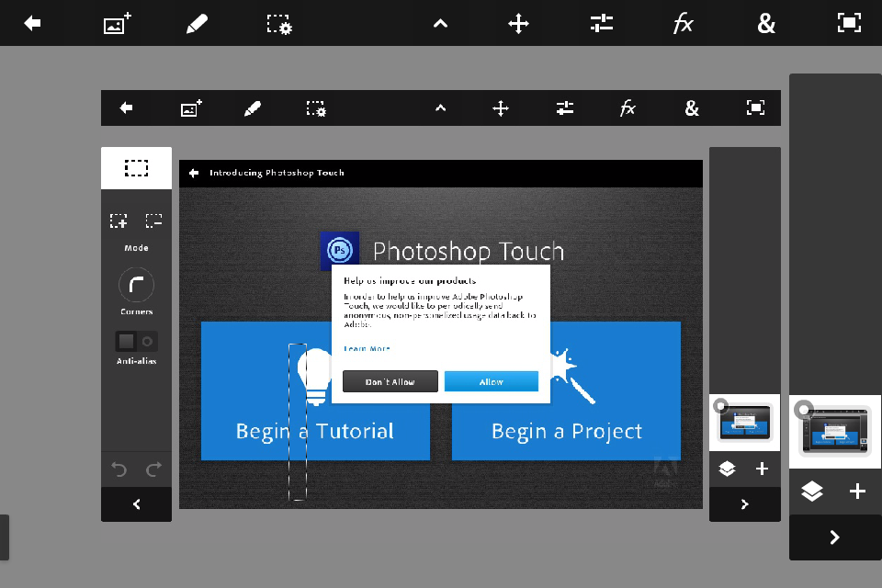The image size is (882, 588).
Task: Click inner add layer plus
Action: click(x=762, y=469)
